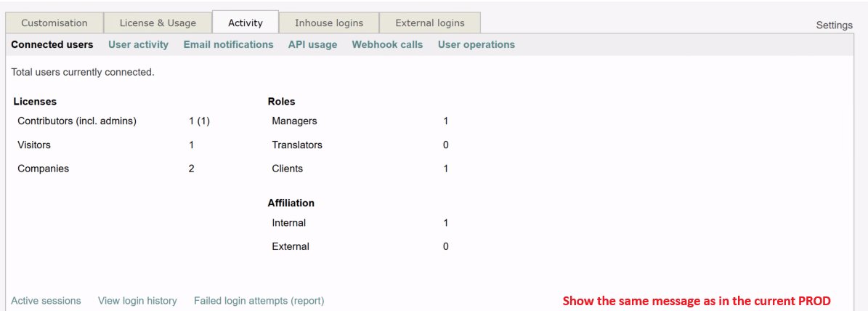Click the External affiliation label
Screen dimensions: 868x311
(290, 246)
